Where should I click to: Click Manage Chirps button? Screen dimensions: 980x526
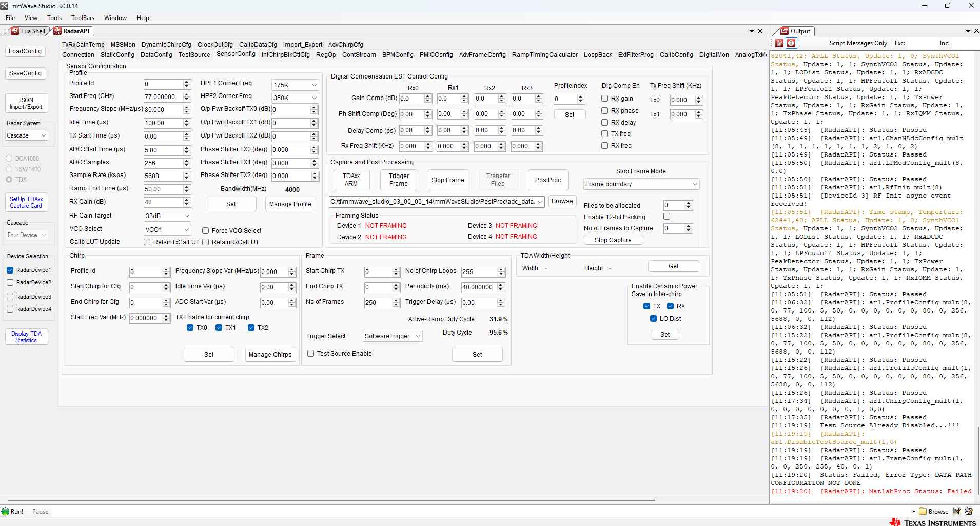point(270,355)
